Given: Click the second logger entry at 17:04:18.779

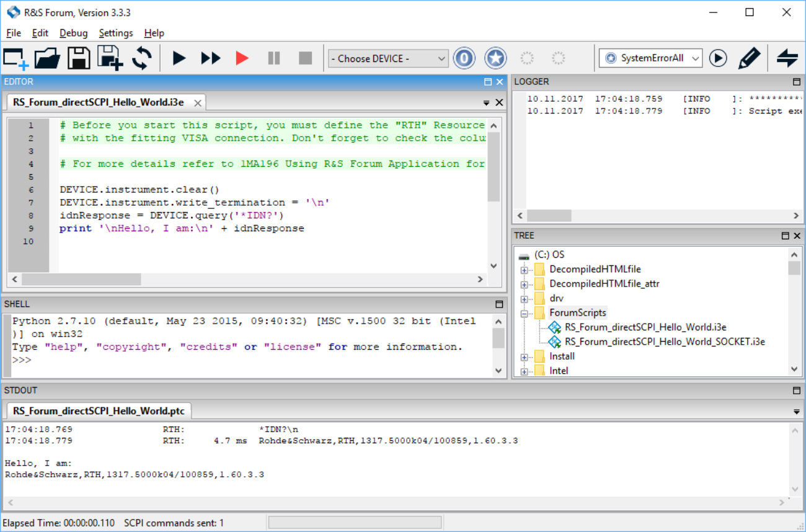Looking at the screenshot, I should tap(664, 111).
